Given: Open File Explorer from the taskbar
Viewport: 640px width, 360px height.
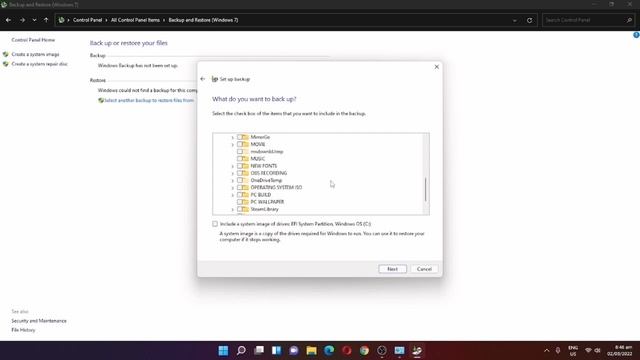Looking at the screenshot, I should pyautogui.click(x=311, y=351).
